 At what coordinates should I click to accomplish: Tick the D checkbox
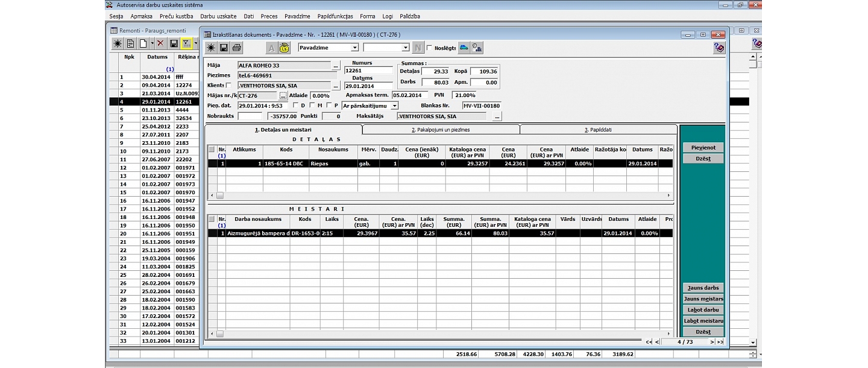coord(295,105)
